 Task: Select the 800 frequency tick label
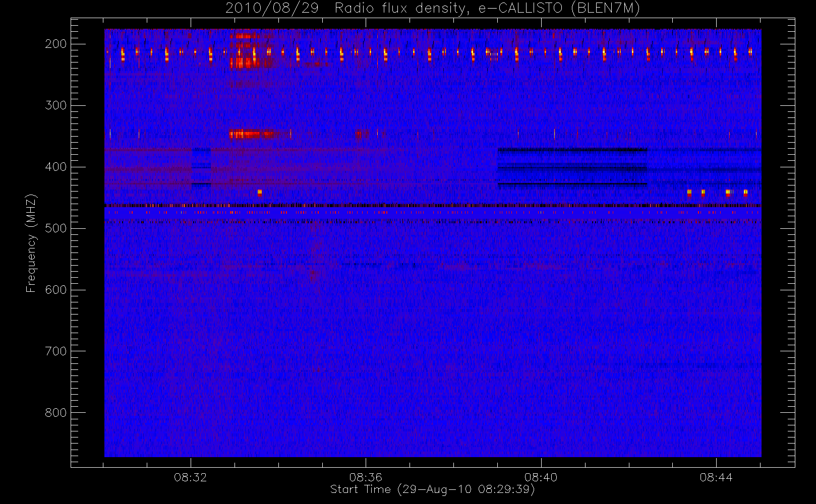(56, 413)
